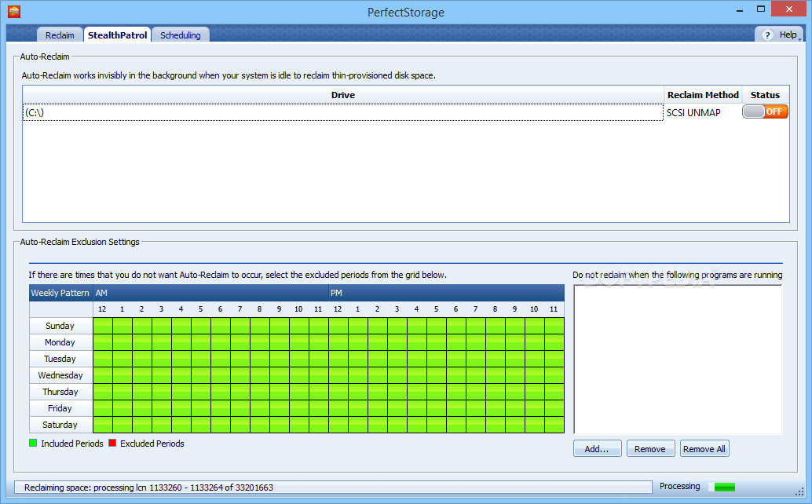812x504 pixels.
Task: Click the Drive column header
Action: tap(343, 95)
